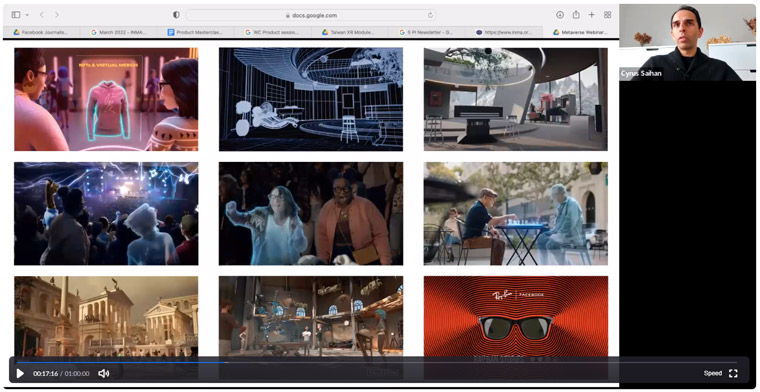Show the tab overview grid icon
The height and width of the screenshot is (392, 760).
tap(607, 15)
